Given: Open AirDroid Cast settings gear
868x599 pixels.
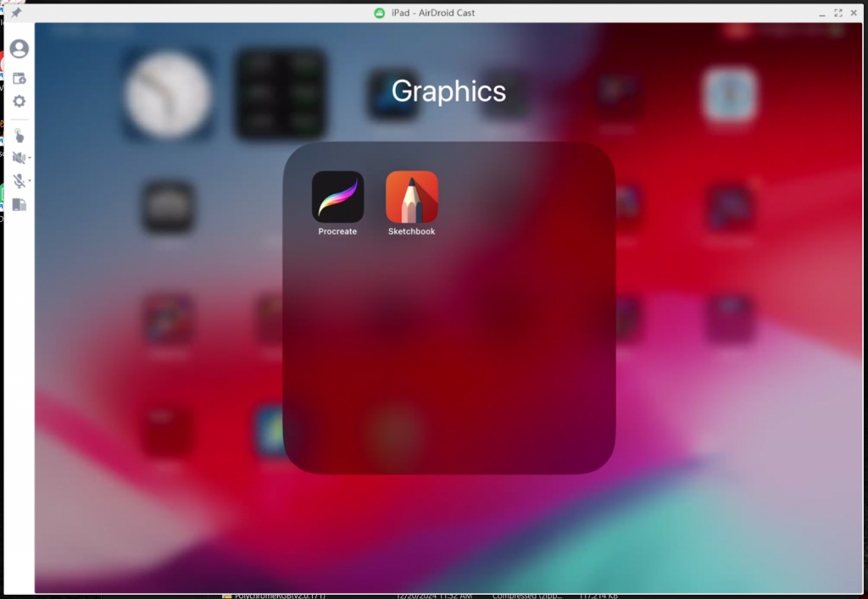Looking at the screenshot, I should [19, 102].
